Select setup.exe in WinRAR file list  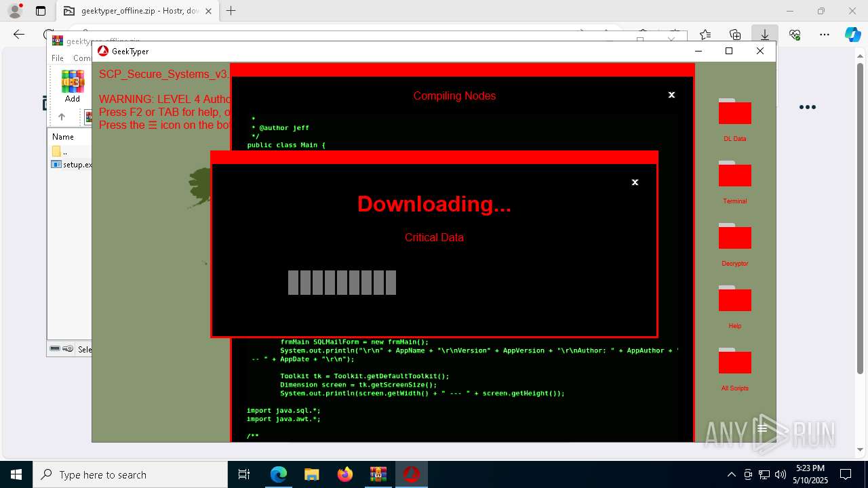72,165
